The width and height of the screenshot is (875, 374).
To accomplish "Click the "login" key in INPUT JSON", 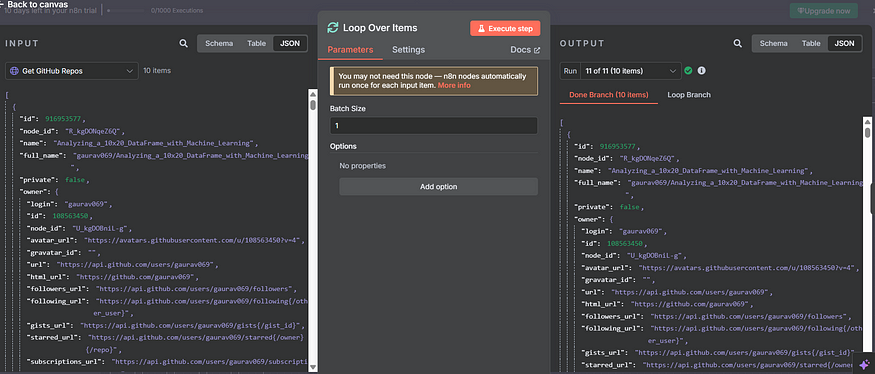I will click(x=40, y=204).
